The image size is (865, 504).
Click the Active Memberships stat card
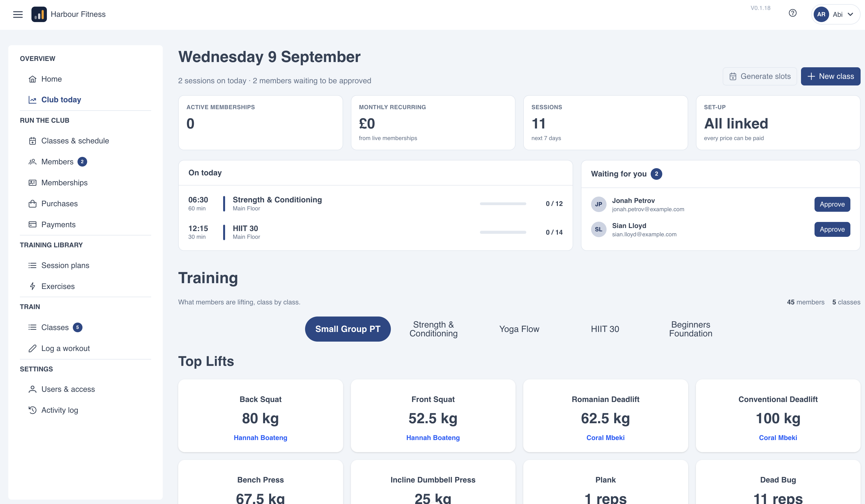point(261,123)
